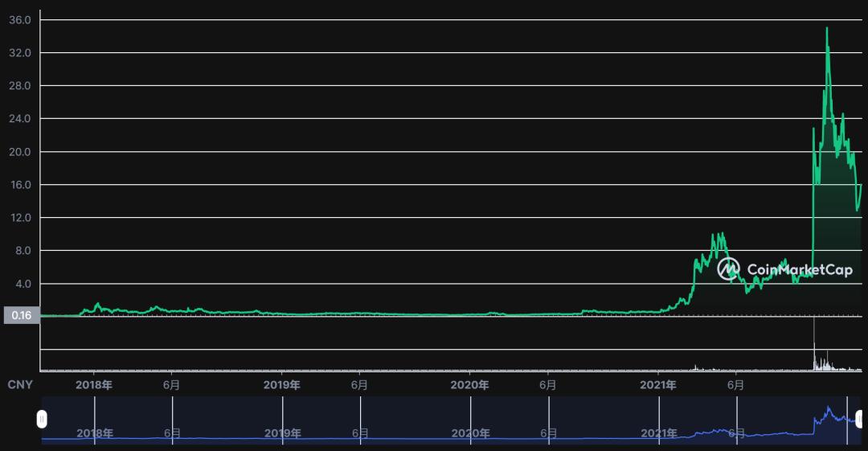Click the tallest volume spike bar

coord(813,343)
